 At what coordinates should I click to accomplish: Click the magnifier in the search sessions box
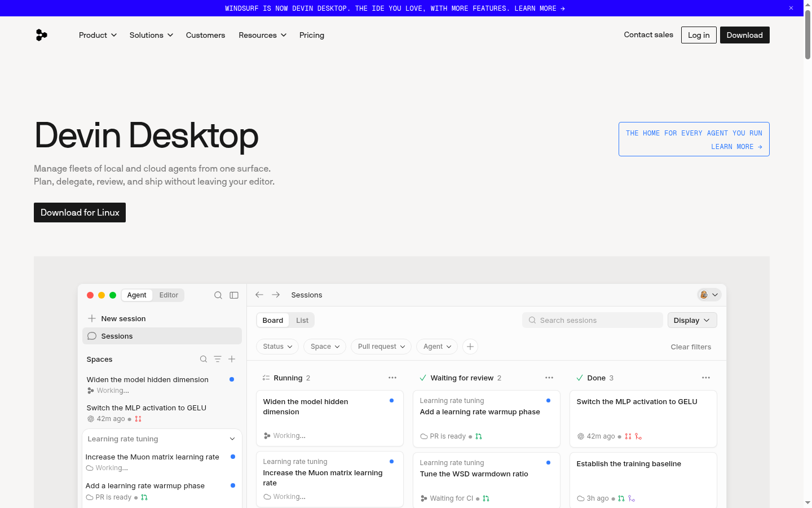click(x=532, y=320)
